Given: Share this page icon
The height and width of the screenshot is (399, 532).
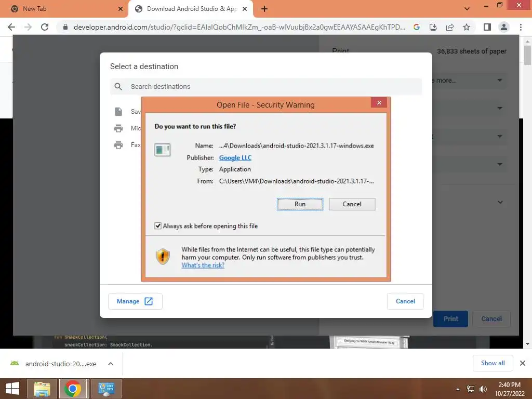Looking at the screenshot, I should (x=450, y=27).
